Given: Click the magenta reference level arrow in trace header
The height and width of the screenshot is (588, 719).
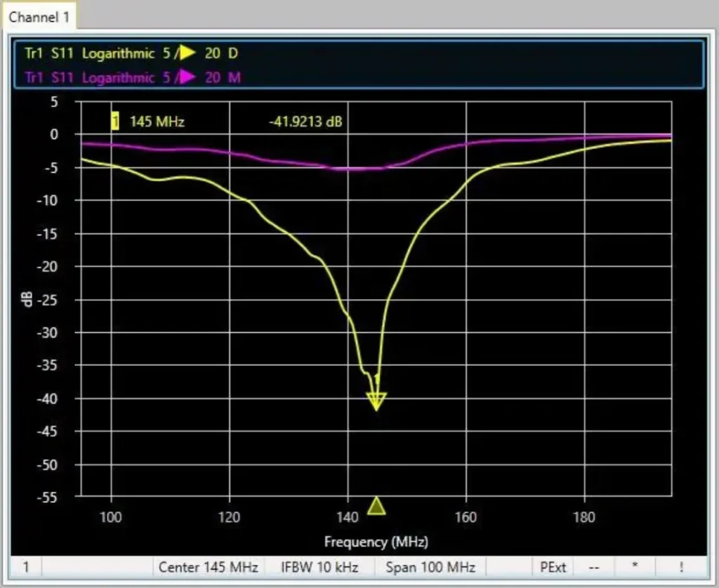Looking at the screenshot, I should 187,77.
